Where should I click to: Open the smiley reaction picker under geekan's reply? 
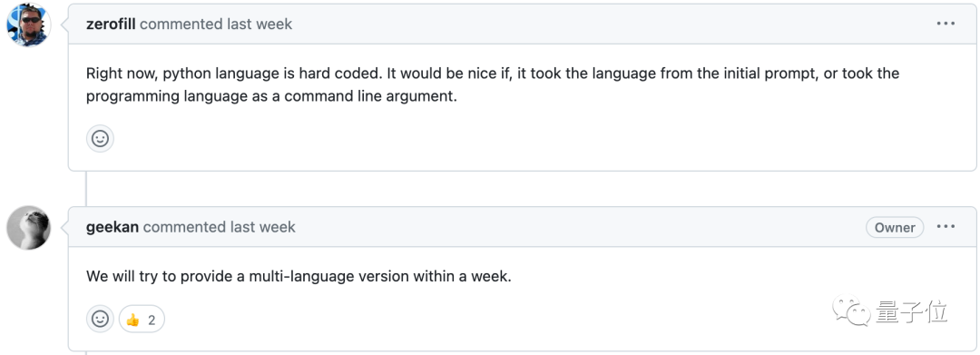click(100, 319)
